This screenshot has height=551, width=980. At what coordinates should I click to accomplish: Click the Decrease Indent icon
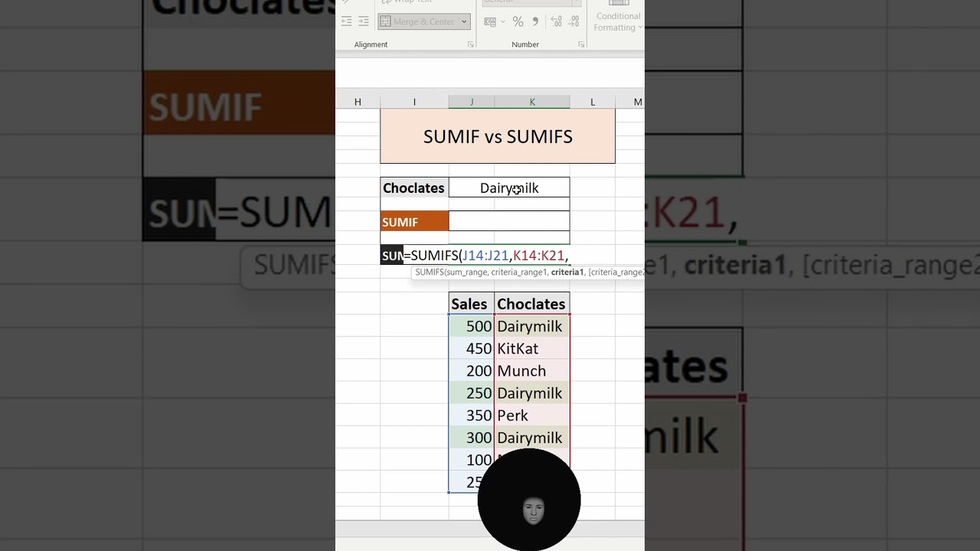point(347,21)
